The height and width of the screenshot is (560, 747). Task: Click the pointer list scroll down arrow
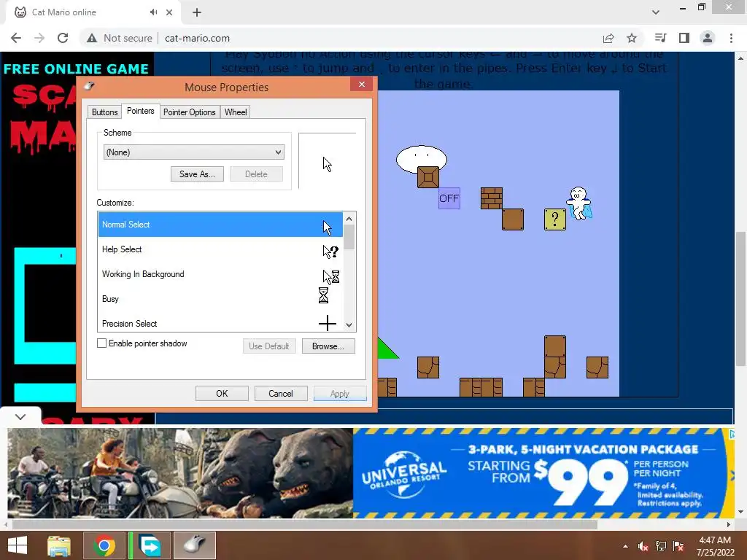point(349,325)
